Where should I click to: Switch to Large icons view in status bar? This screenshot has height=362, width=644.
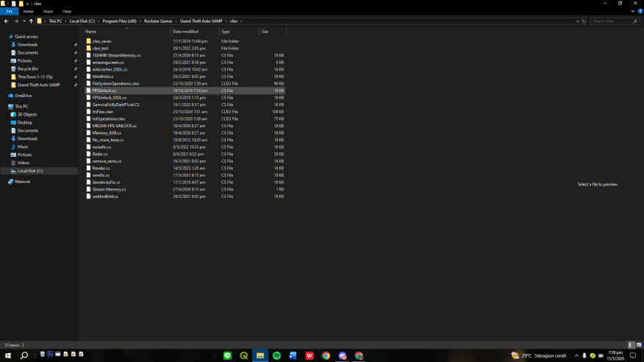639,345
